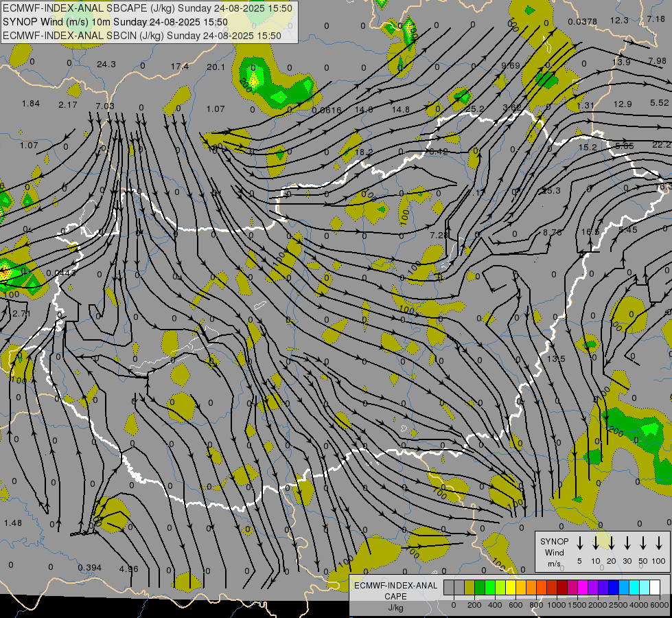Click the map value 5.45

pos(628,230)
